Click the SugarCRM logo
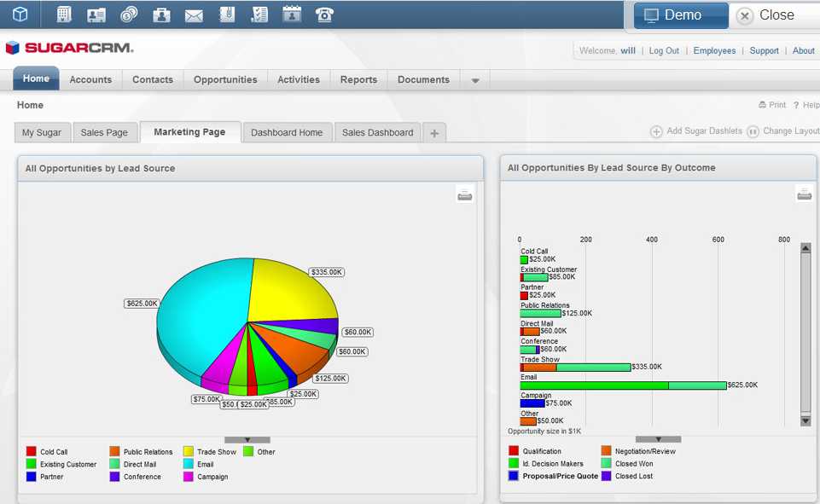 point(70,48)
